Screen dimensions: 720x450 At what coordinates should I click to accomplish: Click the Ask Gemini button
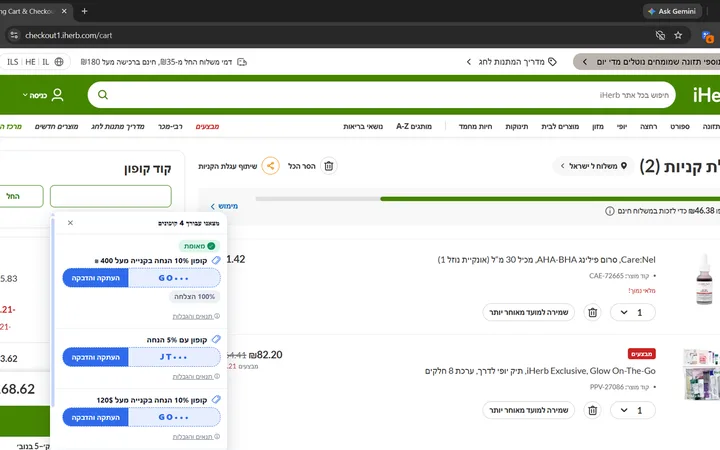coord(672,11)
